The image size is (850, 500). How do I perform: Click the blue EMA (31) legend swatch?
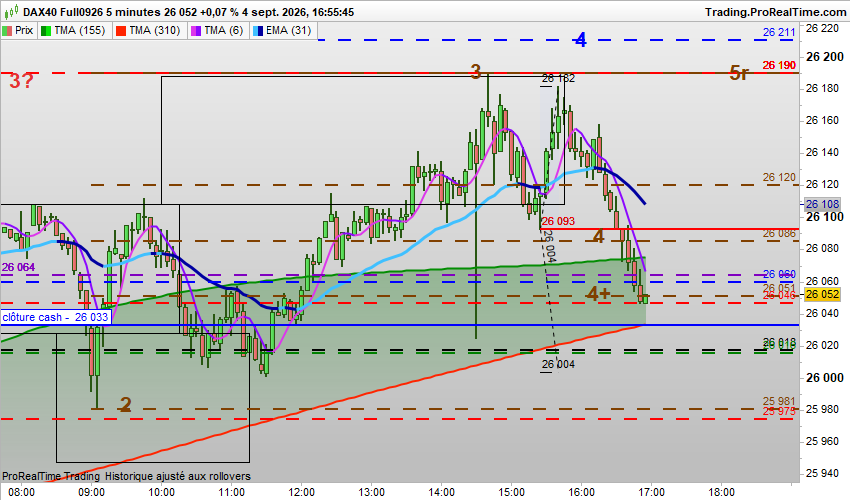(x=258, y=30)
